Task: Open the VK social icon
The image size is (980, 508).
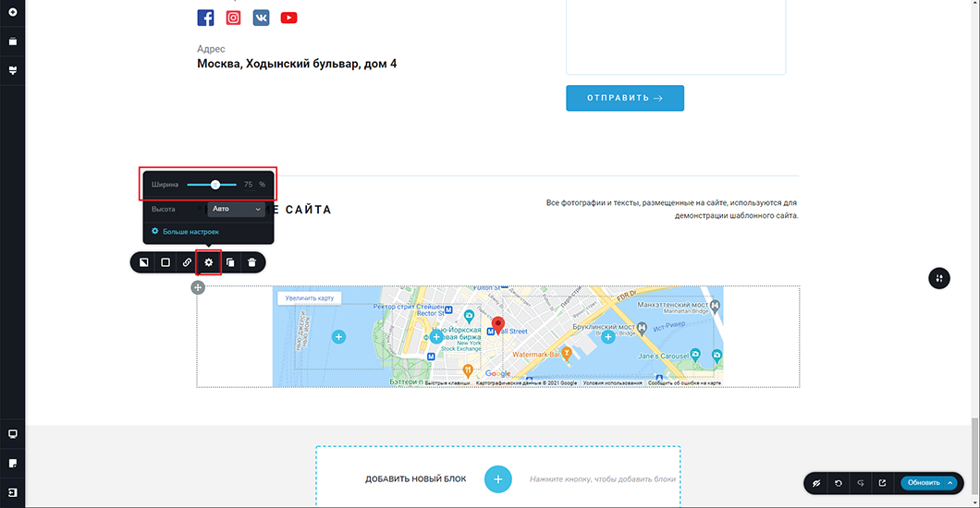Action: coord(262,18)
